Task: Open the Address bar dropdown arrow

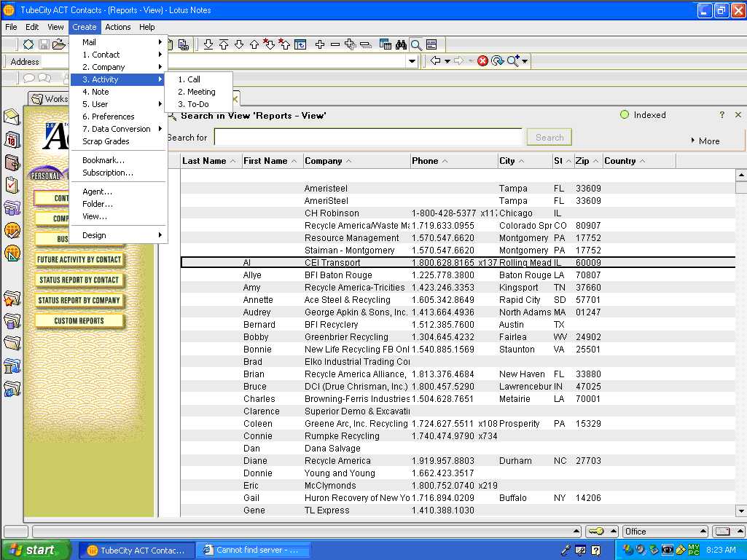Action: click(412, 61)
